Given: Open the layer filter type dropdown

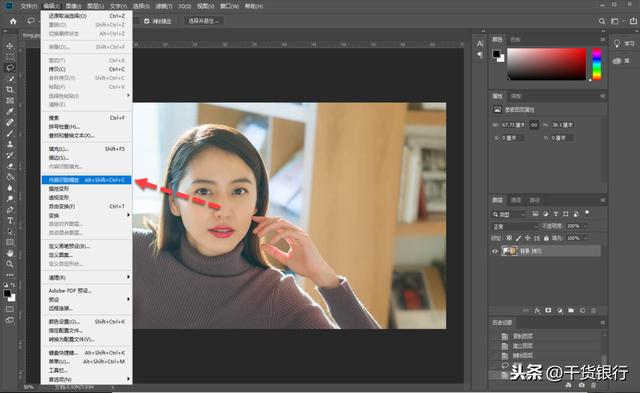Looking at the screenshot, I should 509,214.
